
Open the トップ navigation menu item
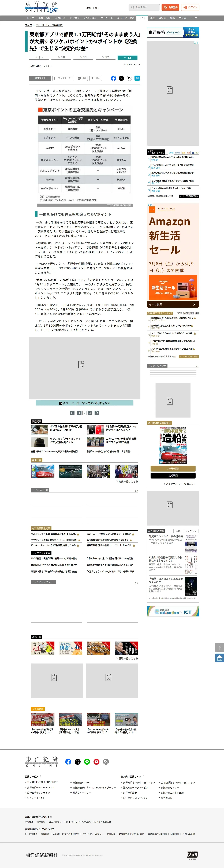[x=30, y=18]
